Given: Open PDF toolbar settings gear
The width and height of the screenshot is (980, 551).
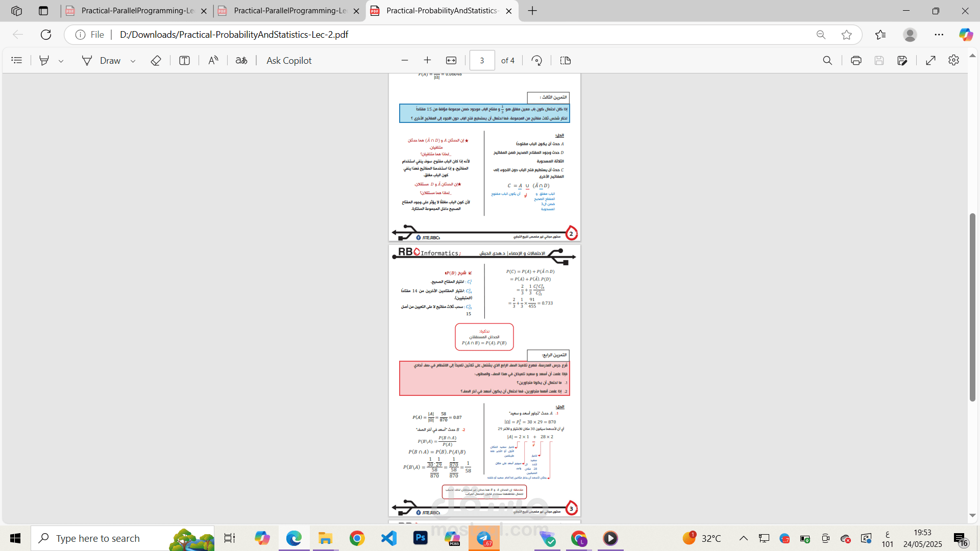Looking at the screenshot, I should 953,60.
